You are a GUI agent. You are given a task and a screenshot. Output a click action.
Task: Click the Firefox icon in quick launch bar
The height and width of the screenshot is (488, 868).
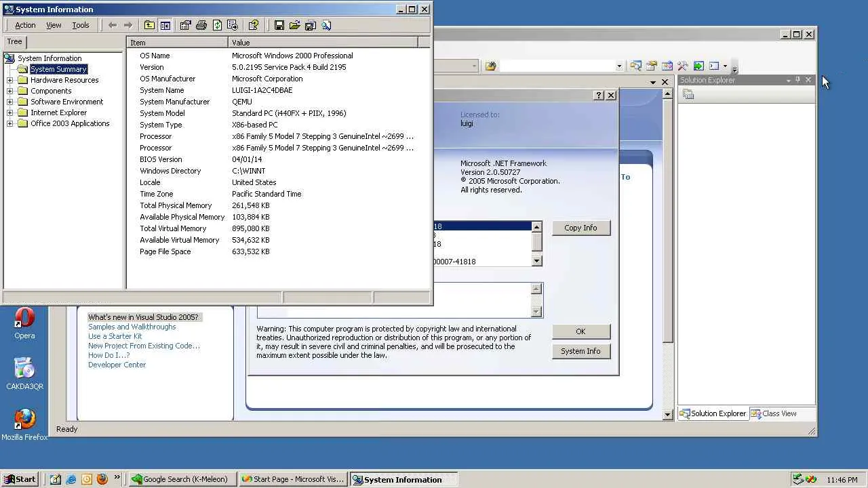pos(102,479)
